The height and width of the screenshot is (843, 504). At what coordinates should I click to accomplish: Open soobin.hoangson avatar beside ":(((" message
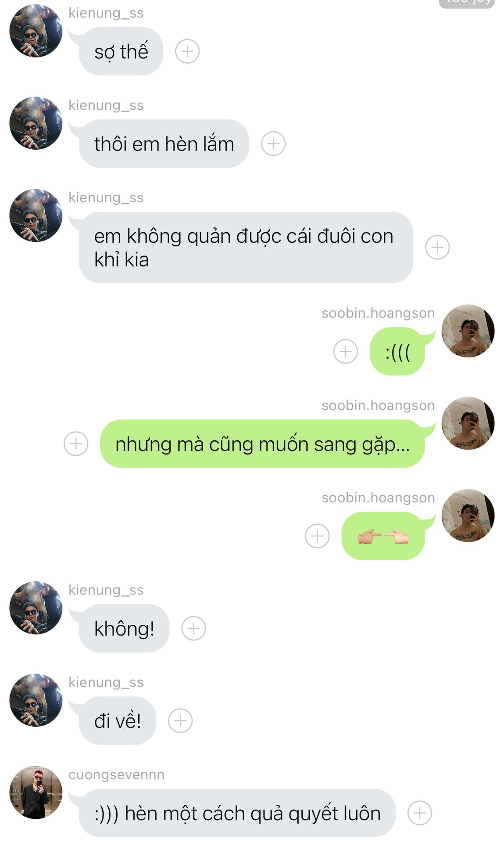(468, 331)
